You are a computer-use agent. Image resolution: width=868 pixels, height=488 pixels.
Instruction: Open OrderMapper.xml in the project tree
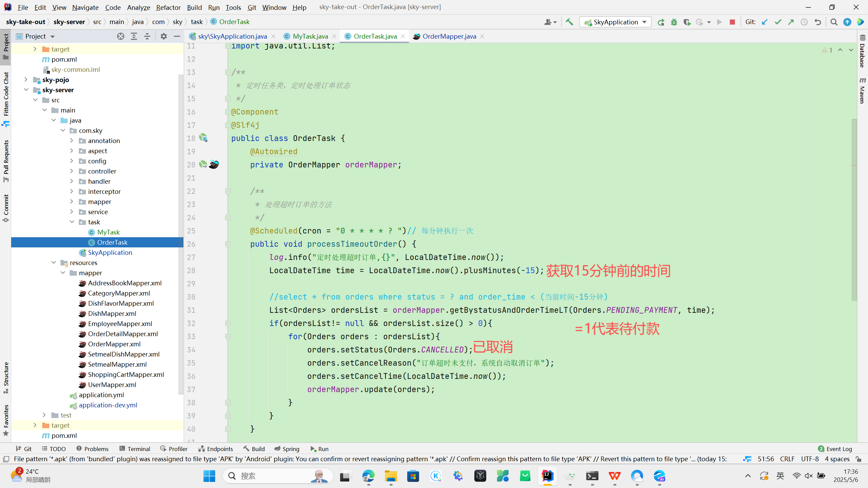point(114,344)
